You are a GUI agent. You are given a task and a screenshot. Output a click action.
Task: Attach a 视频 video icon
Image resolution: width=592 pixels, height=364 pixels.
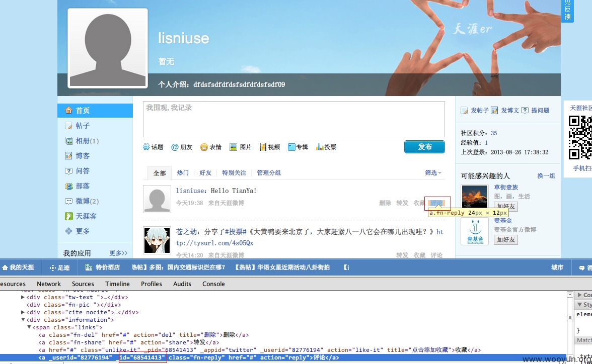pyautogui.click(x=263, y=147)
